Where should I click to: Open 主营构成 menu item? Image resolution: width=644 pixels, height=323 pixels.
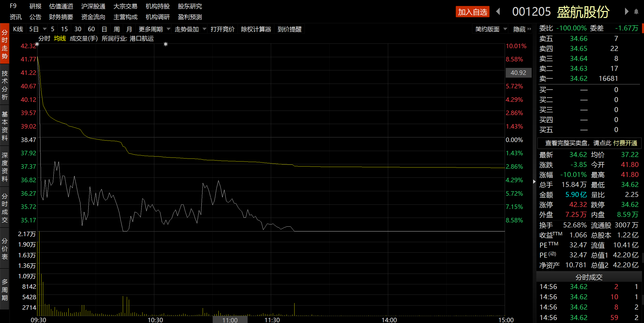coord(125,17)
